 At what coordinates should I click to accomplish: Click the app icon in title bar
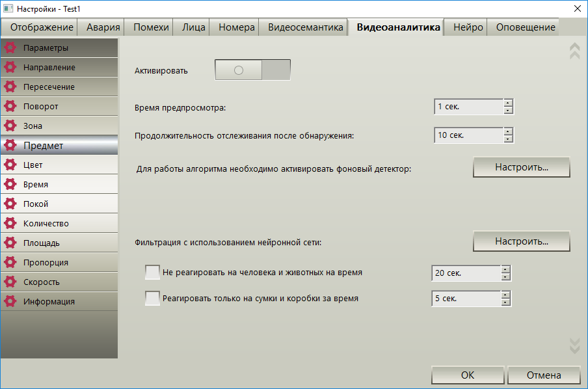(x=8, y=8)
